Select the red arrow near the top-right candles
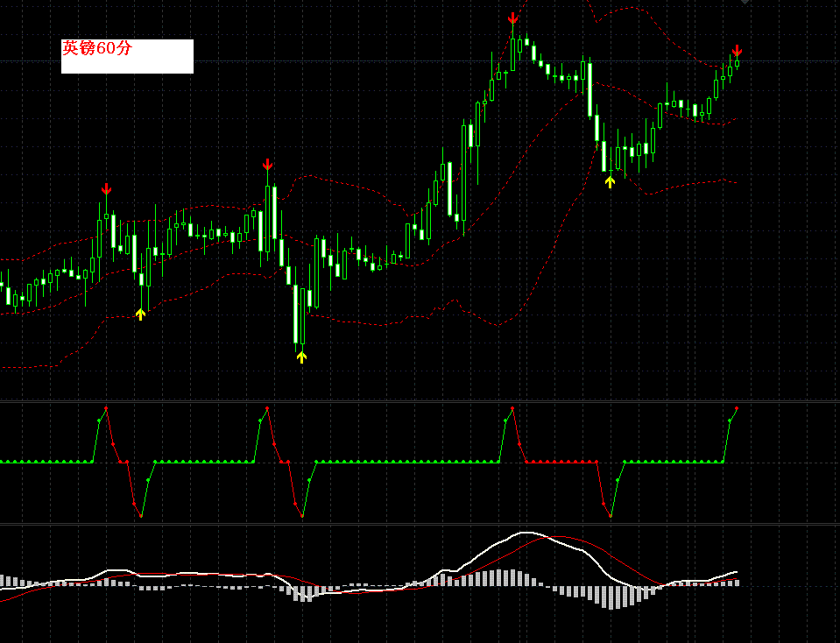Image resolution: width=840 pixels, height=643 pixels. point(737,53)
